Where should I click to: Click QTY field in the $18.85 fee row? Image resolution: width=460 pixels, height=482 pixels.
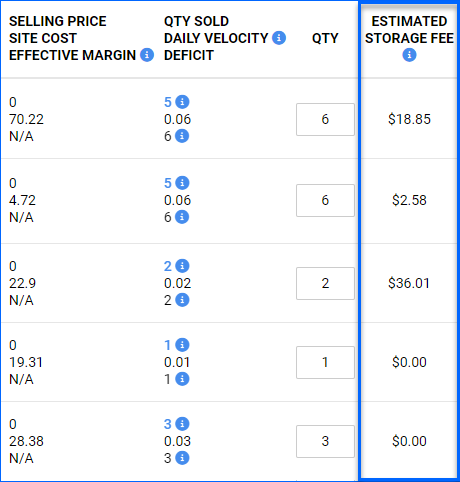coord(325,119)
